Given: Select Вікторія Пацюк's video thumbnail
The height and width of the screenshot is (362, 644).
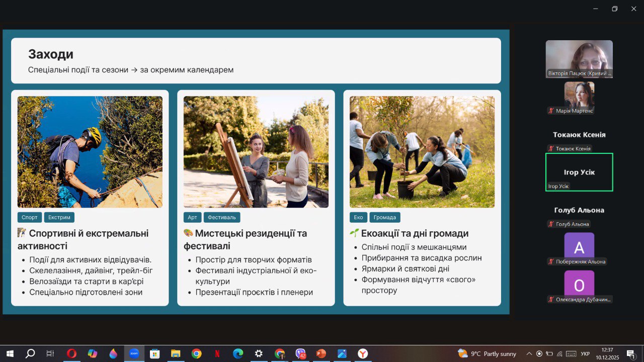Looking at the screenshot, I should 579,58.
